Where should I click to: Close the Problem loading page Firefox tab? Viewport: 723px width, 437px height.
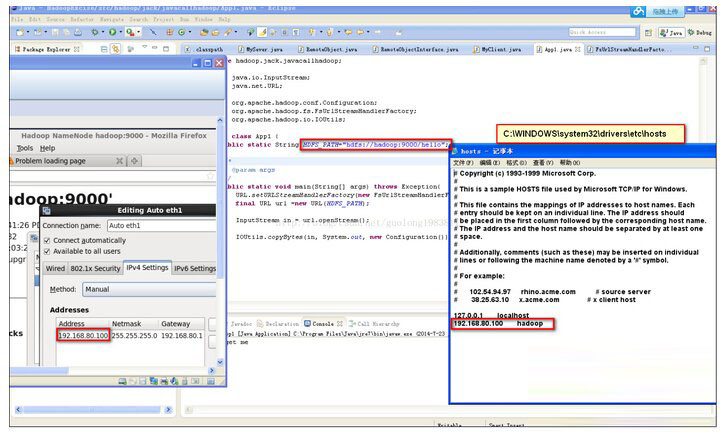119,161
